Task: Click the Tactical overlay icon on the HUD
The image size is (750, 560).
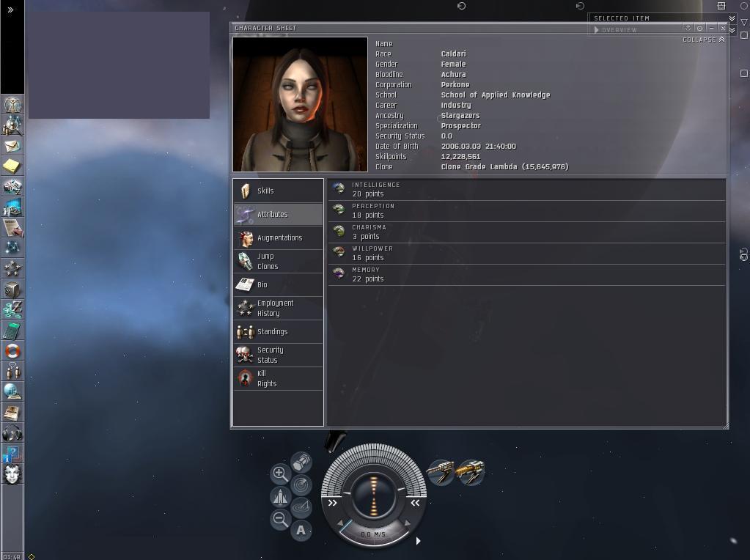Action: pos(301,507)
